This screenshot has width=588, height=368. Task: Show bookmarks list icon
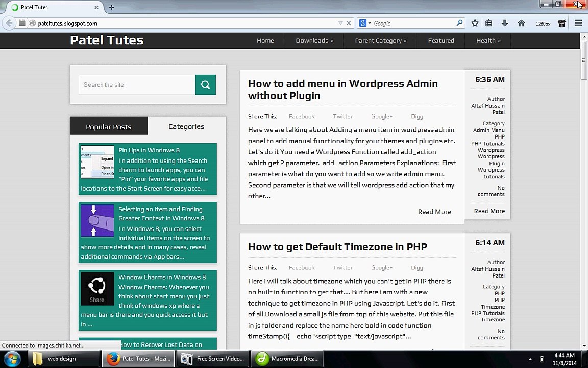point(488,23)
